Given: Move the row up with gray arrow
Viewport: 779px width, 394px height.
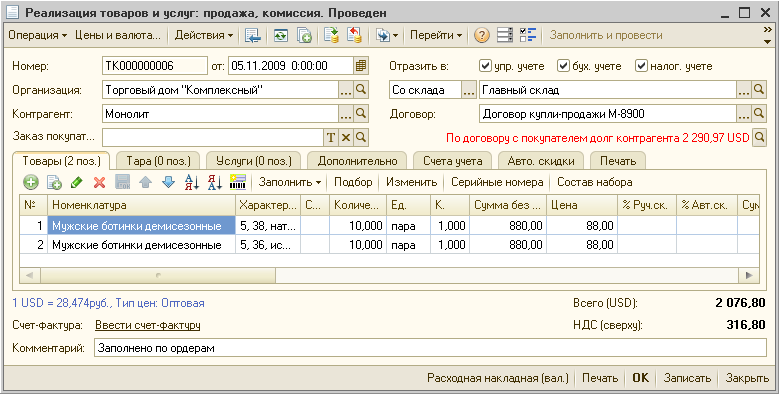Looking at the screenshot, I should pos(146,182).
